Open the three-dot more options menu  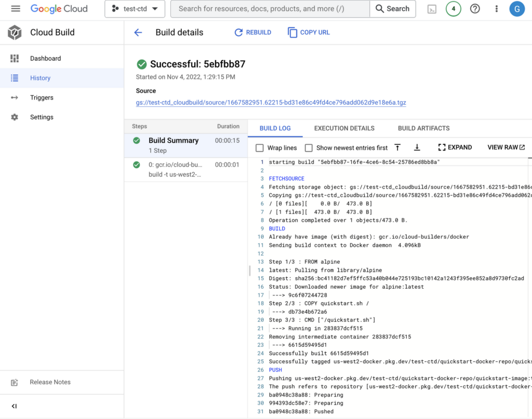(496, 9)
